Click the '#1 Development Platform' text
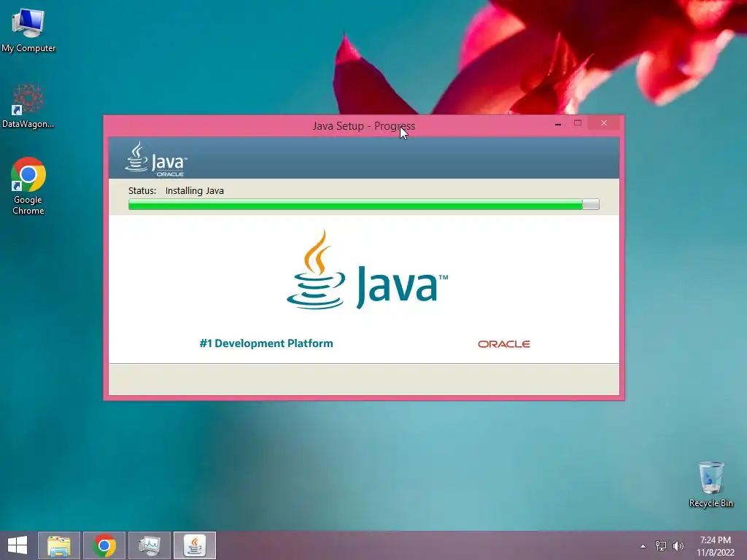Viewport: 747px width, 560px height. [266, 343]
